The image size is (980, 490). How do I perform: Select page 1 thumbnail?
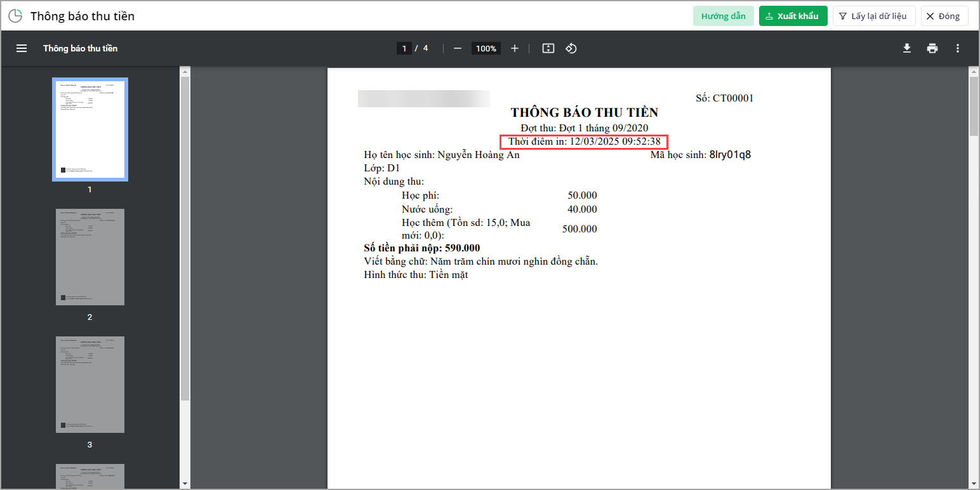(x=89, y=129)
